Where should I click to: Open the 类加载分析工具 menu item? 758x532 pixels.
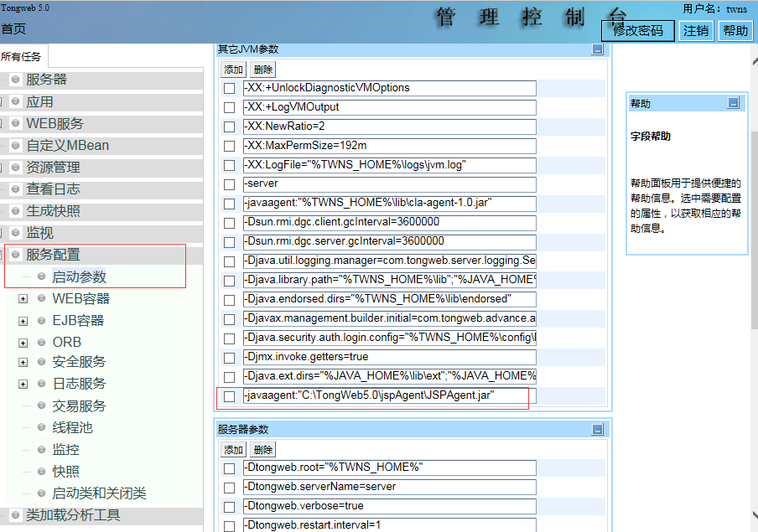[72, 515]
